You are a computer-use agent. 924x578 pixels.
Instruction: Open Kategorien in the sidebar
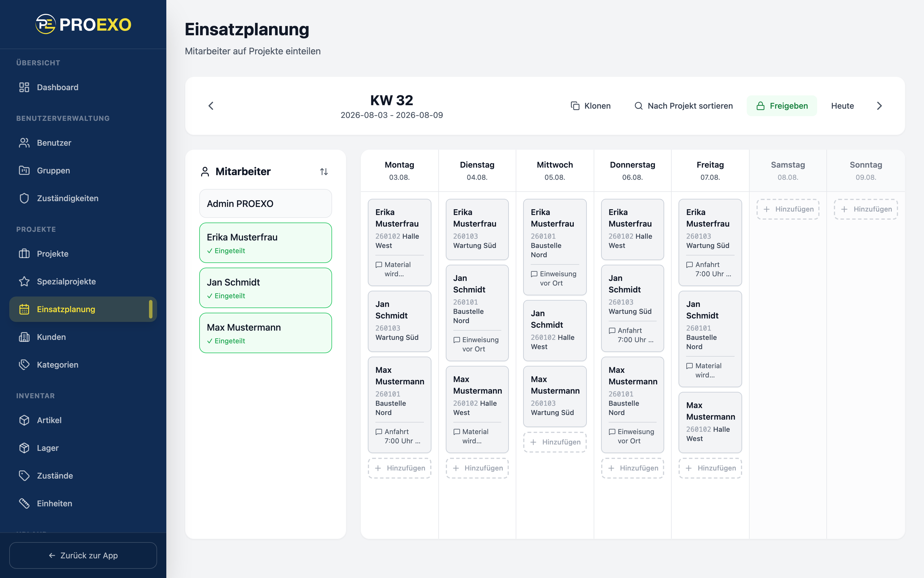83,365
